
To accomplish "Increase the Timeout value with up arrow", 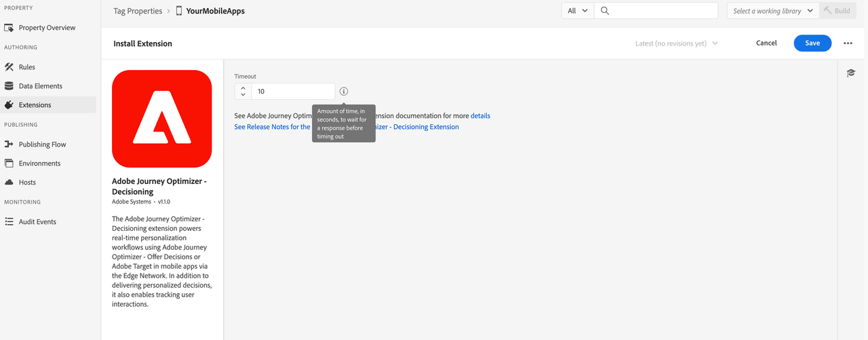I will point(243,88).
